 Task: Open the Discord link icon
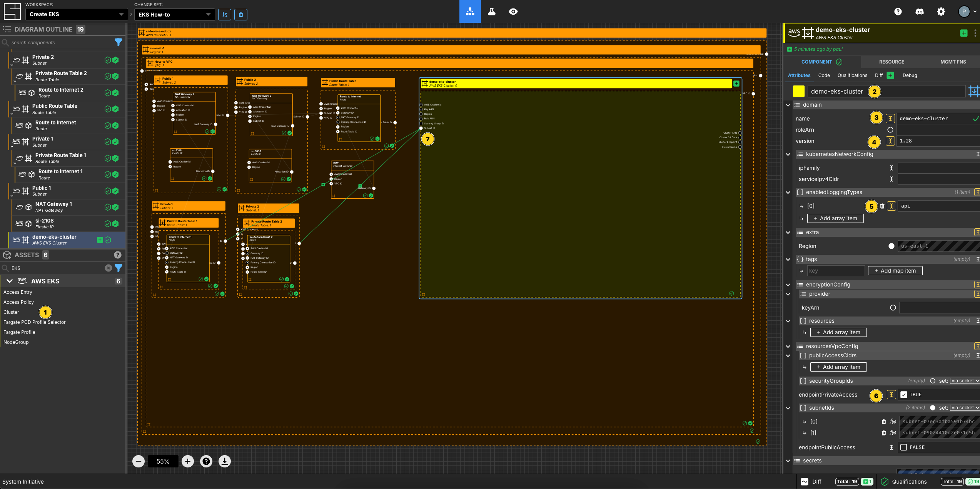click(x=919, y=12)
